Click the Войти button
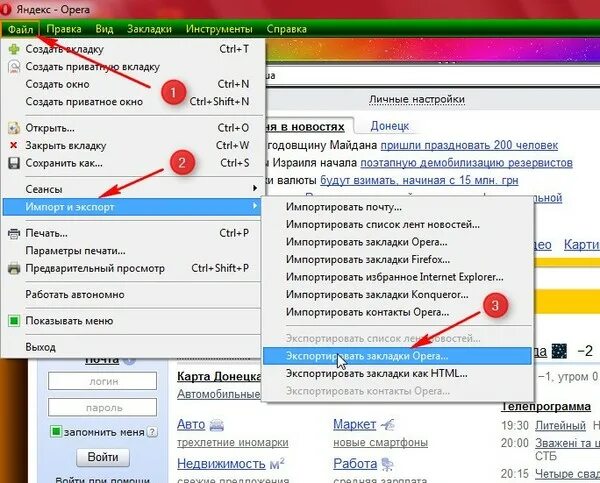Image resolution: width=600 pixels, height=483 pixels. pyautogui.click(x=103, y=457)
